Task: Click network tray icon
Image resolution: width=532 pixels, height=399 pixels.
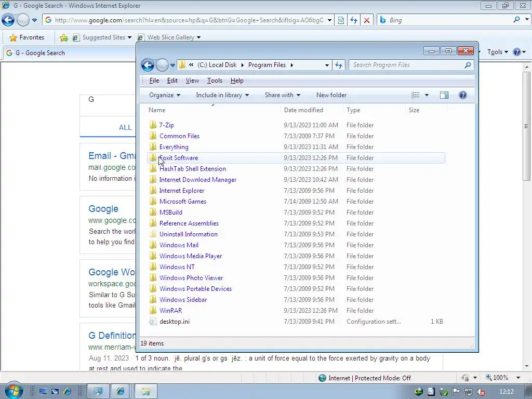Action: click(468, 392)
